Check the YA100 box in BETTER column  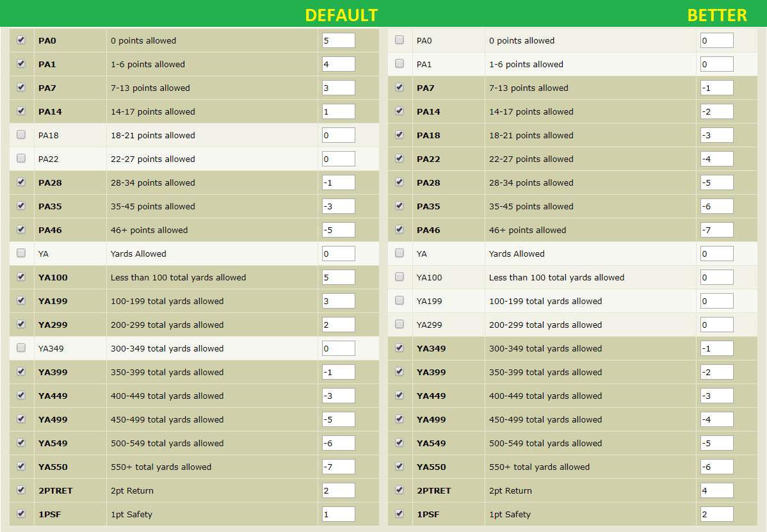point(400,277)
